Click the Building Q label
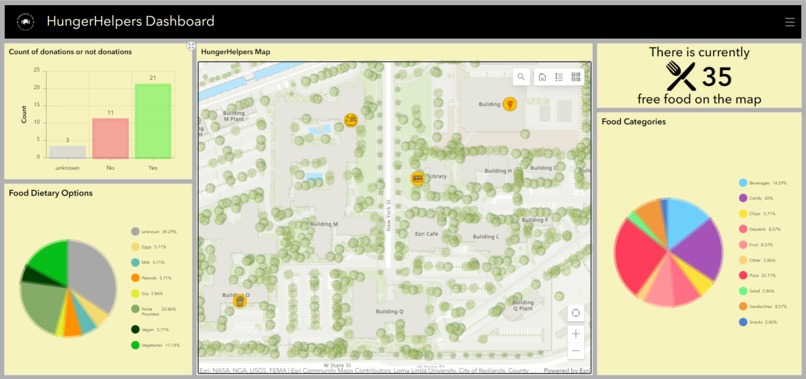 (389, 312)
